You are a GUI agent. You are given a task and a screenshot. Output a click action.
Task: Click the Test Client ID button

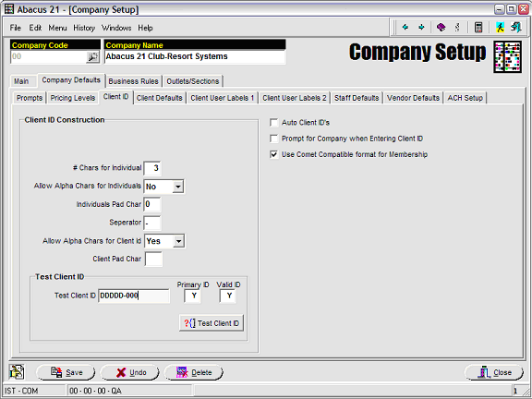click(212, 323)
